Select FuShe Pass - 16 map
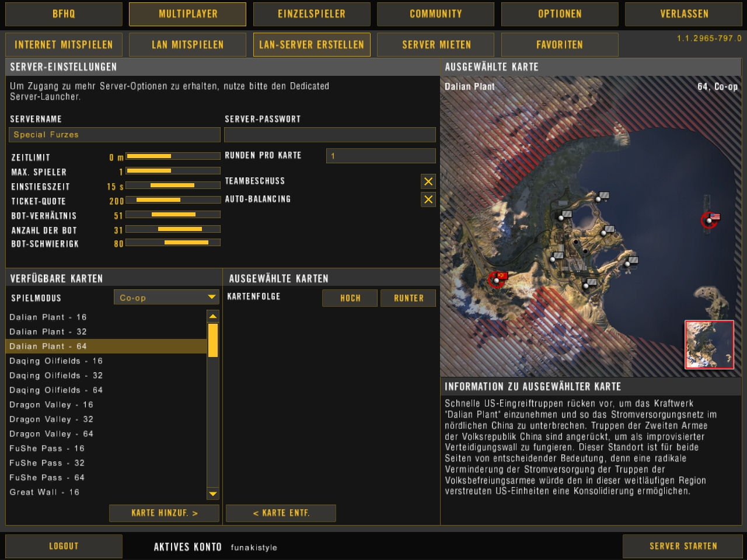 (106, 449)
